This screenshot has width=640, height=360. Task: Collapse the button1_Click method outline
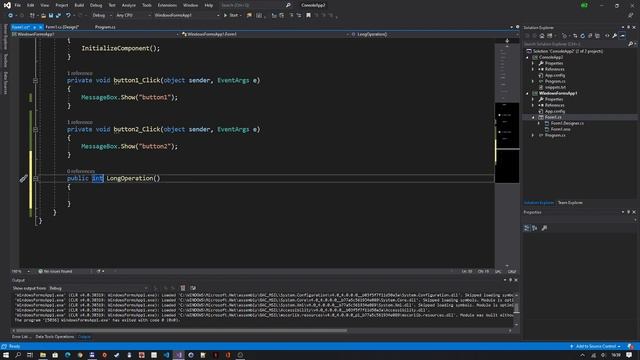pos(36,80)
